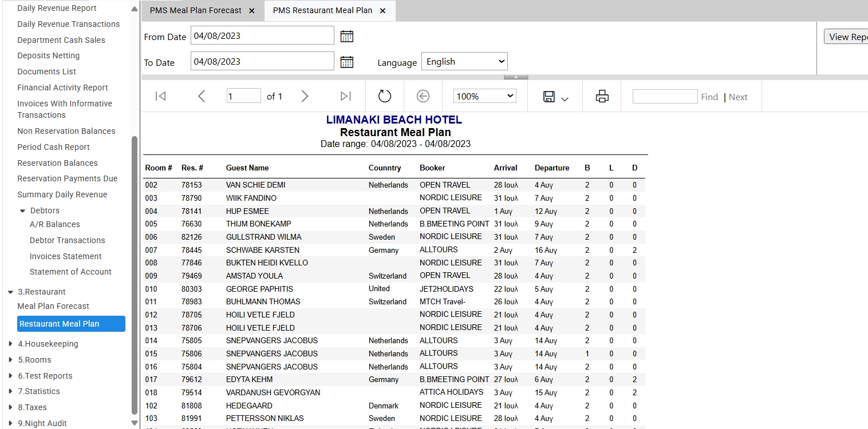
Task: Close the PMS Meal Plan Forecast tab
Action: point(252,11)
